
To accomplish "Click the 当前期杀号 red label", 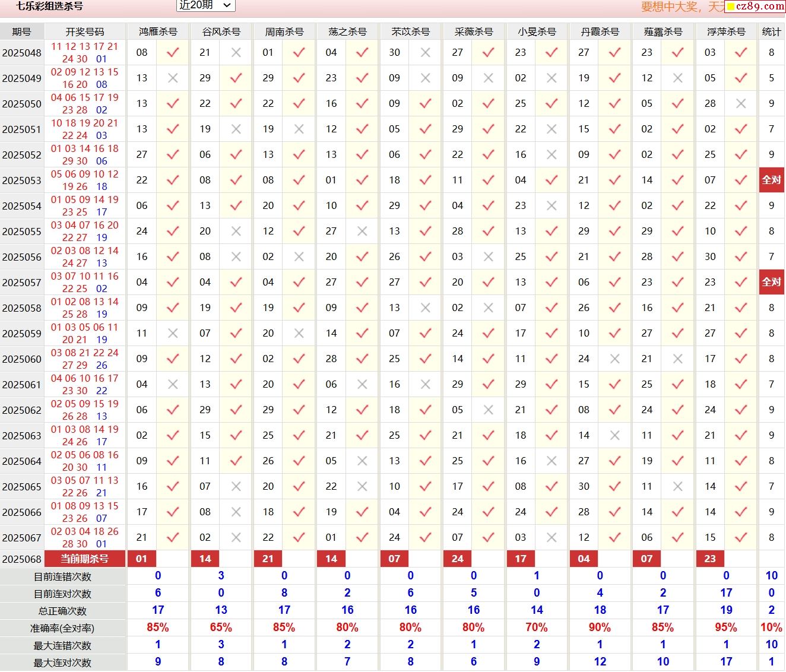I will 85,559.
